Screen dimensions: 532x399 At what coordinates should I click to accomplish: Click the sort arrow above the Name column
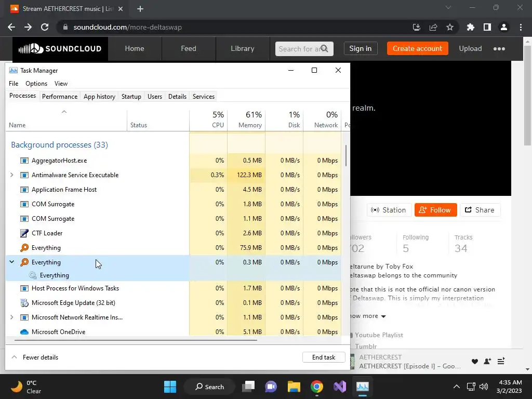[x=64, y=112]
